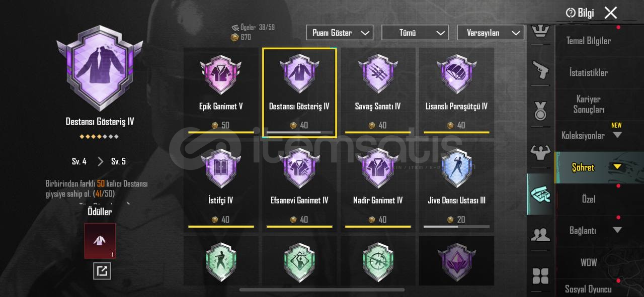Open the Özel menu entry

(588, 199)
